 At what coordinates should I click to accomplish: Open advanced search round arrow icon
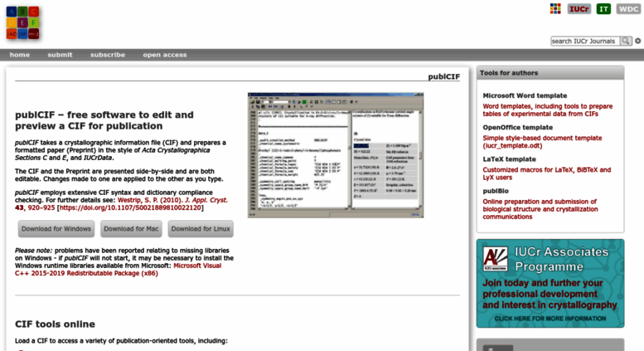[638, 41]
